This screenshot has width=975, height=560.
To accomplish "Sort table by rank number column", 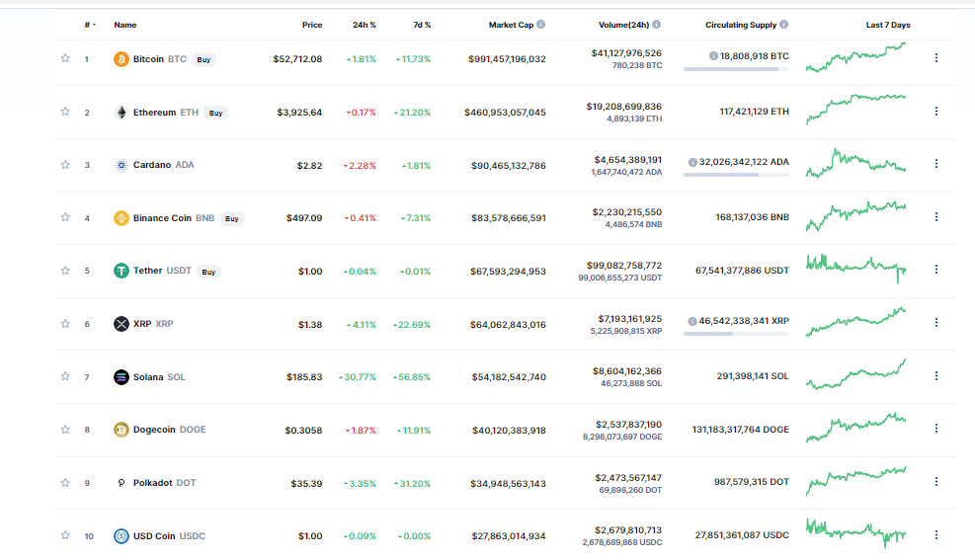I will coord(90,25).
